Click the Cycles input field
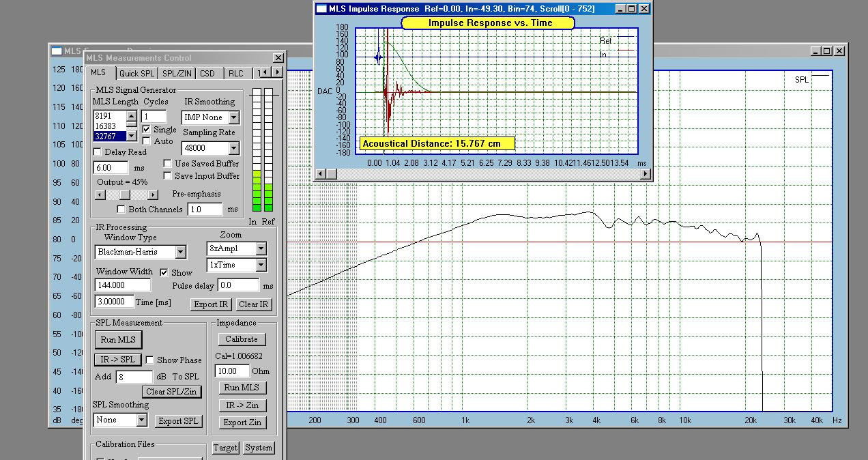Image resolution: width=868 pixels, height=460 pixels. (x=154, y=117)
